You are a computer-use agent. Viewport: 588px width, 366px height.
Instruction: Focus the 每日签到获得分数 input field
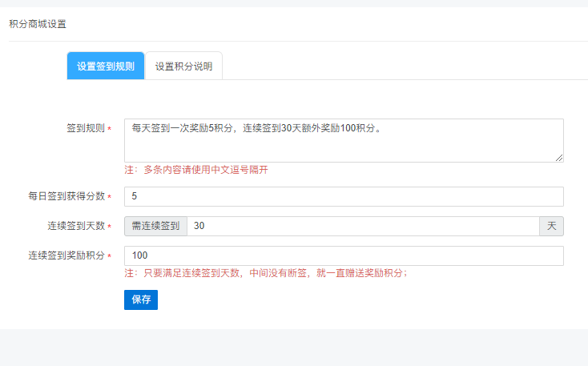click(344, 196)
